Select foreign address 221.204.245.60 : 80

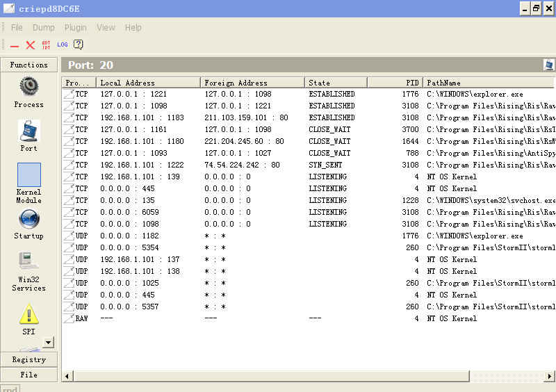coord(244,141)
